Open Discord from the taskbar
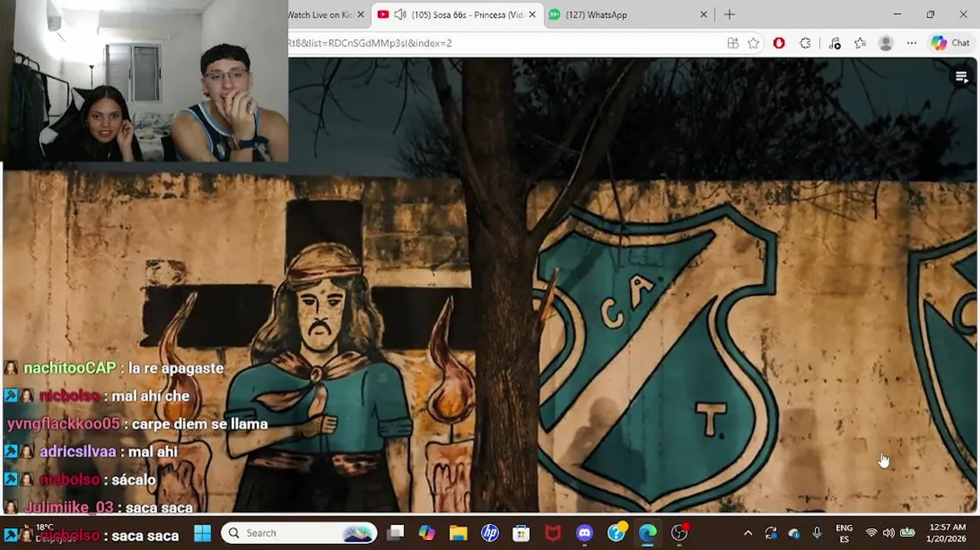This screenshot has height=550, width=980. [585, 533]
